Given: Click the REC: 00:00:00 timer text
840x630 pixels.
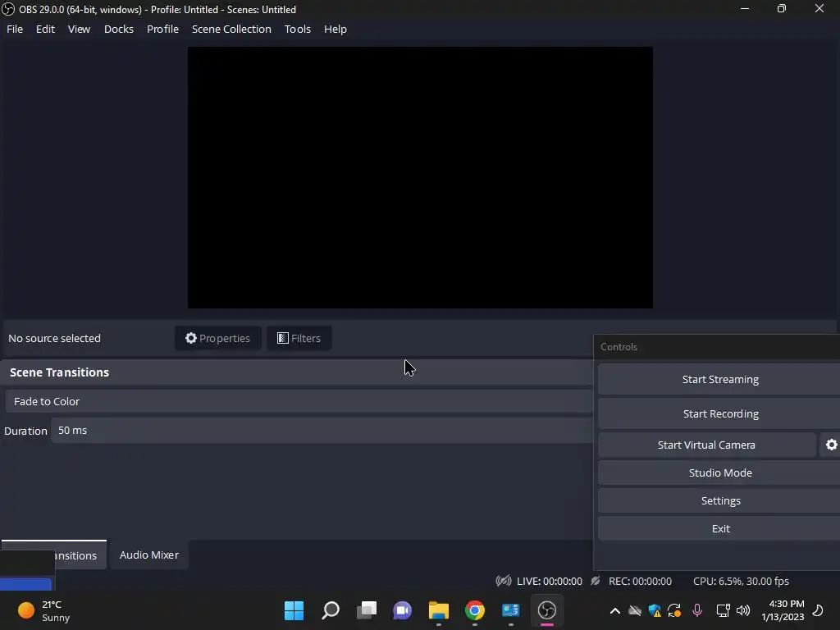Looking at the screenshot, I should 640,581.
